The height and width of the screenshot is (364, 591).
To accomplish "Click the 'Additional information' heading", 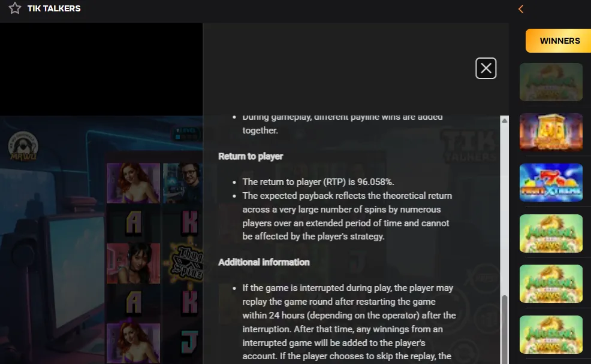I will point(264,262).
